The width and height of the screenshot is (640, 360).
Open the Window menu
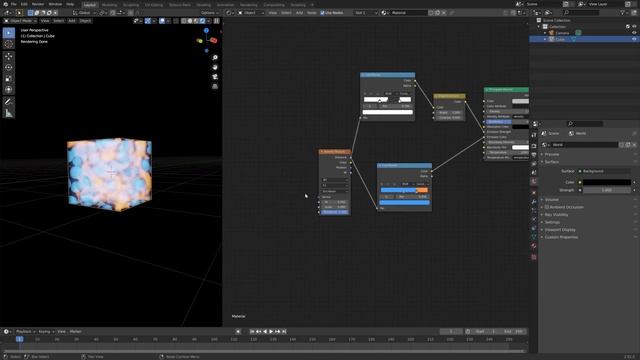55,4
